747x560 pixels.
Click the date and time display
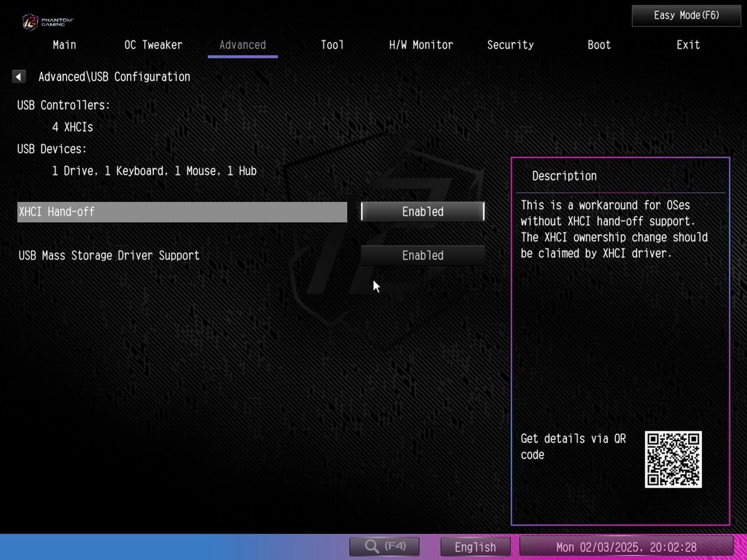click(x=626, y=547)
